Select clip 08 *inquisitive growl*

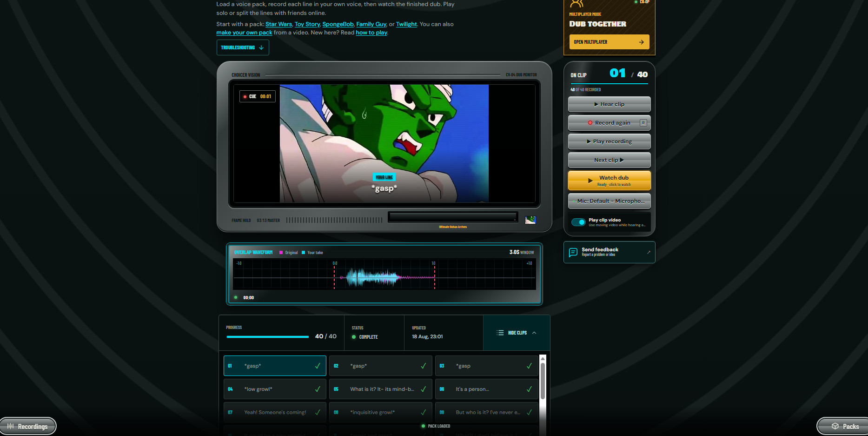click(380, 412)
